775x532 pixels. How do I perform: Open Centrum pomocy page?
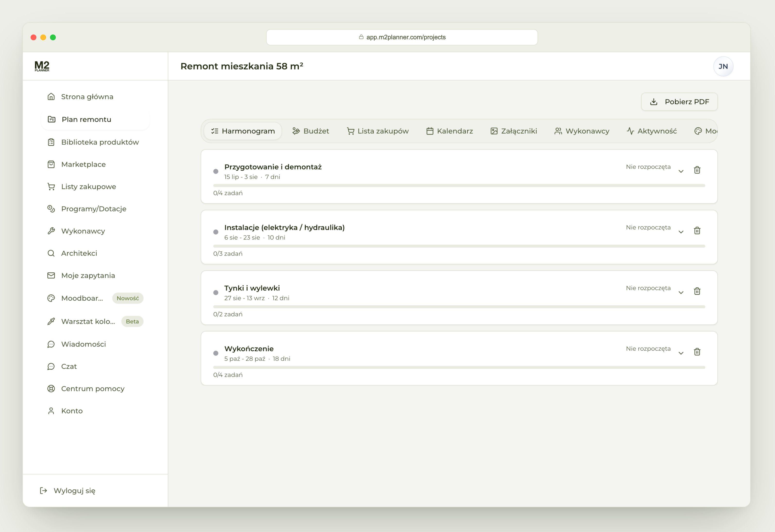[x=95, y=389]
